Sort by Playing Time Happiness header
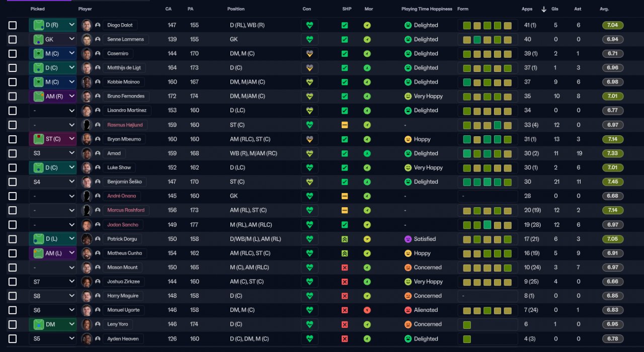Image resolution: width=644 pixels, height=352 pixels. 427,9
